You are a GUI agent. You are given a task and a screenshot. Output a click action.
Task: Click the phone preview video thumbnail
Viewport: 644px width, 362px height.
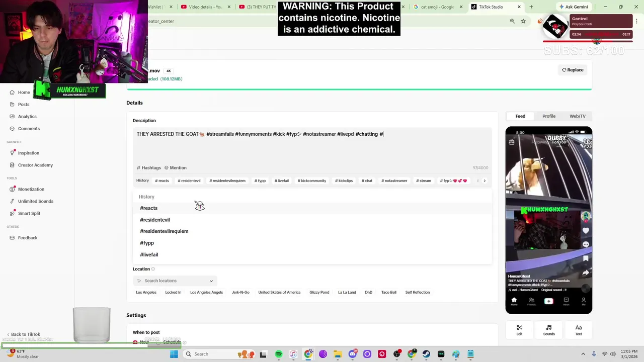point(549,220)
